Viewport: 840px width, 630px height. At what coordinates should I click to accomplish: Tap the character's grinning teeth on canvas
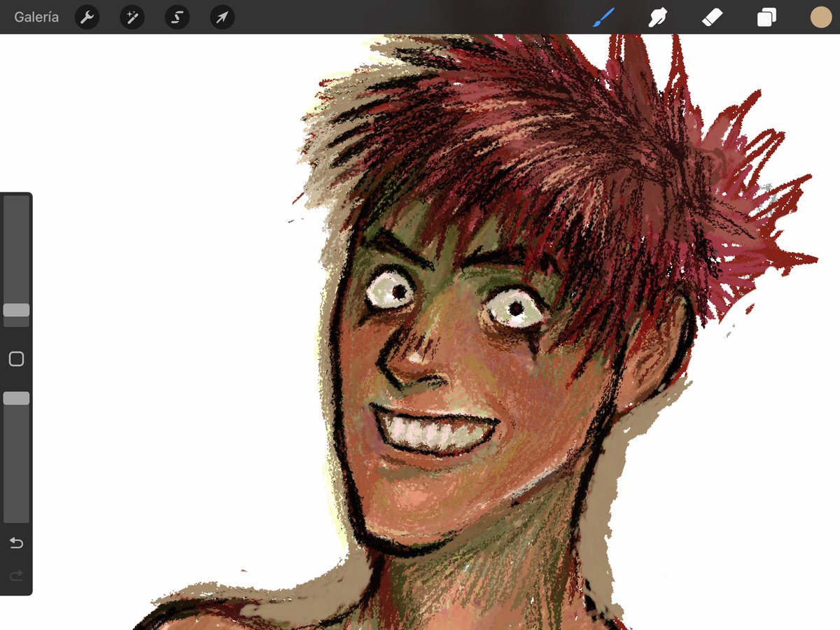434,431
